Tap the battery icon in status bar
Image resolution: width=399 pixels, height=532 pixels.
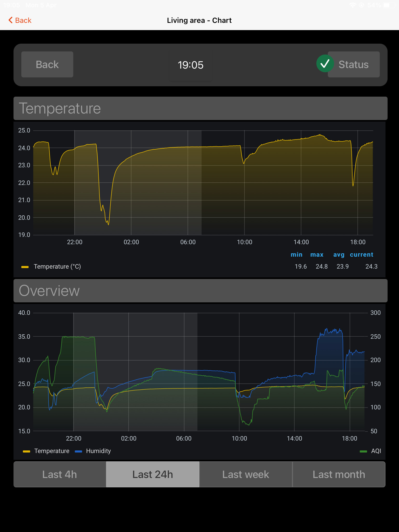click(x=389, y=5)
